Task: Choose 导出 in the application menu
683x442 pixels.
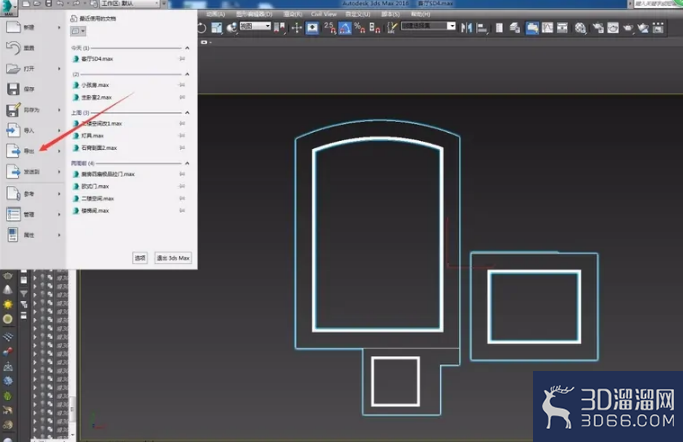Action: pos(31,151)
